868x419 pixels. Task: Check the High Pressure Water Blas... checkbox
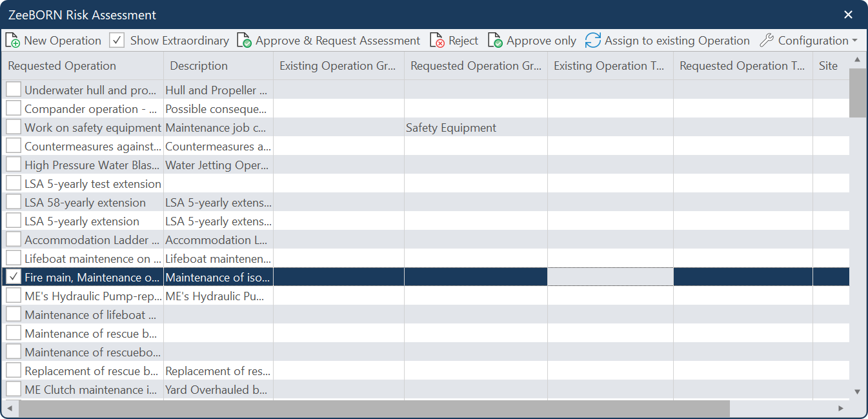[x=14, y=165]
